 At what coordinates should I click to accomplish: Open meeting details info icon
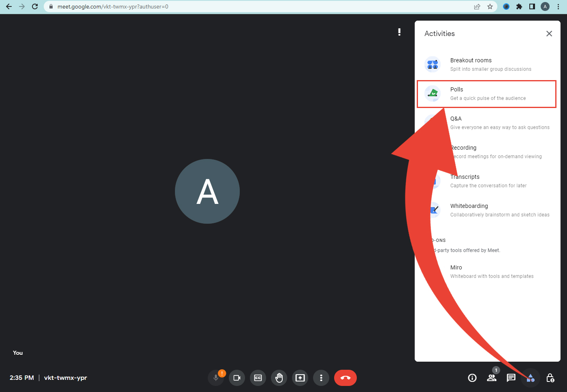(x=472, y=378)
